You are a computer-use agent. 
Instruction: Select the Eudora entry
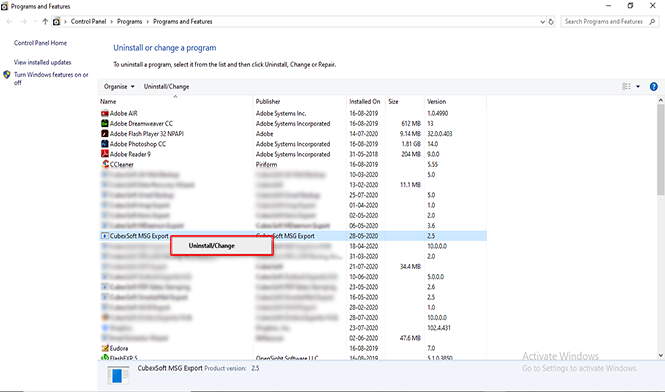click(119, 348)
